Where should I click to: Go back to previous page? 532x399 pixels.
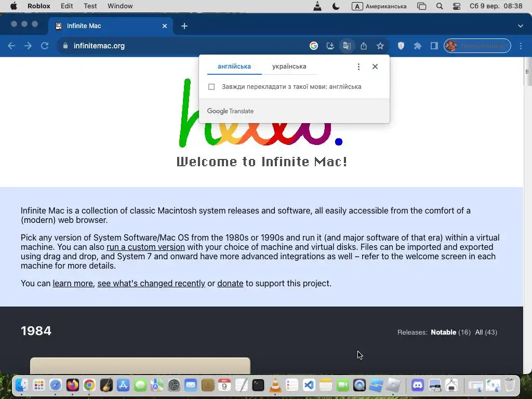(x=11, y=46)
